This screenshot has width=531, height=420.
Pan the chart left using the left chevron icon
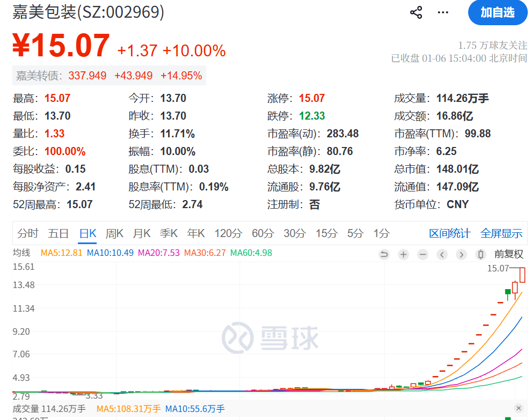point(442,255)
